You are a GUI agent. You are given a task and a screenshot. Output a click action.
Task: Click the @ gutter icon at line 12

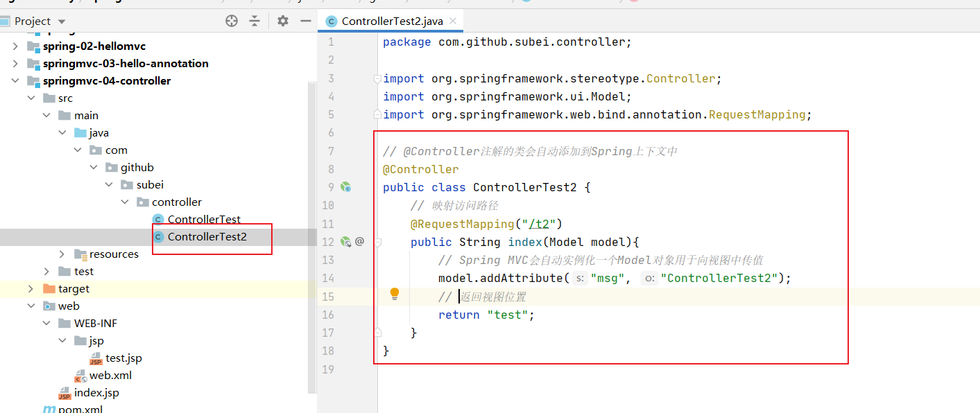tap(359, 242)
